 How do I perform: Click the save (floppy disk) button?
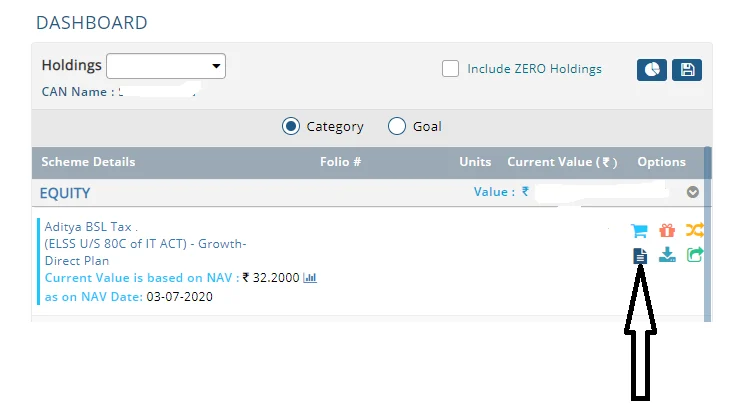(x=687, y=70)
